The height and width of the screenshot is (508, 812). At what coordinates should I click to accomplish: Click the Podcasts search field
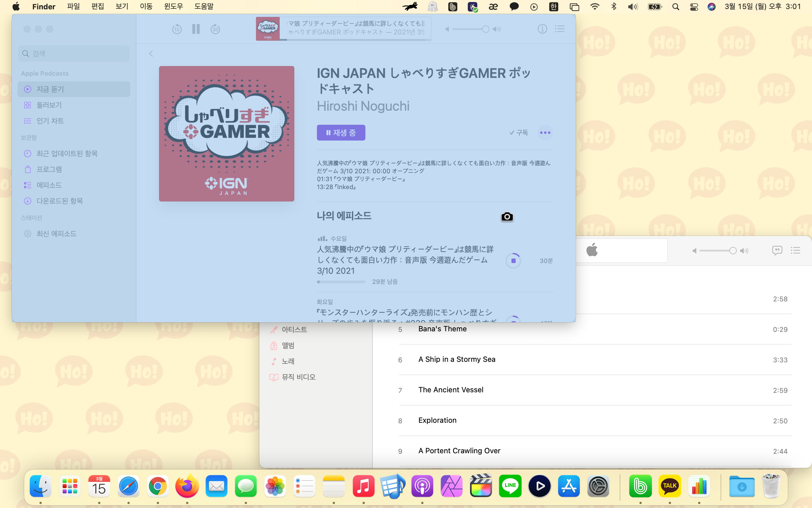coord(74,53)
